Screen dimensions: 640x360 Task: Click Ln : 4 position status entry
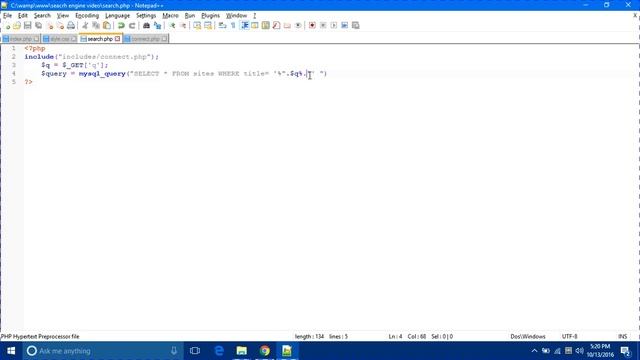pyautogui.click(x=395, y=337)
